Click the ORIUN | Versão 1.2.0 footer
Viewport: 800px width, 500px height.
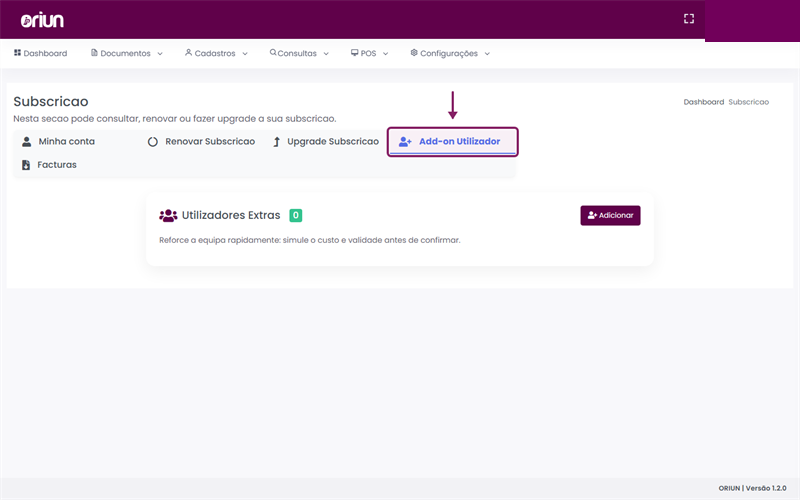tap(753, 488)
